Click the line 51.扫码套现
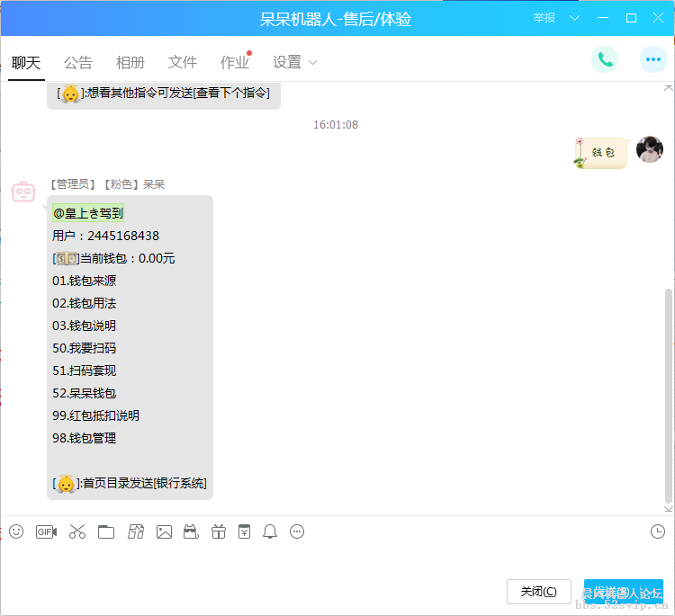 pos(84,370)
